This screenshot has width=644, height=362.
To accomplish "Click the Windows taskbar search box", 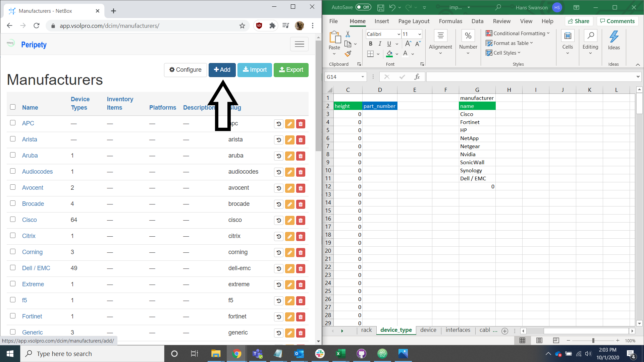I will pos(92,354).
